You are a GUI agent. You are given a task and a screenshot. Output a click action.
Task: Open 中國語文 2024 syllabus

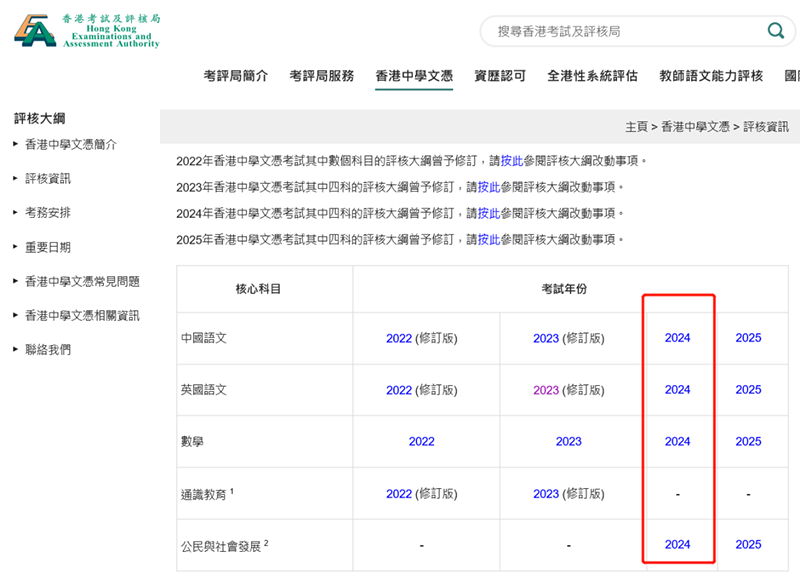coord(677,338)
